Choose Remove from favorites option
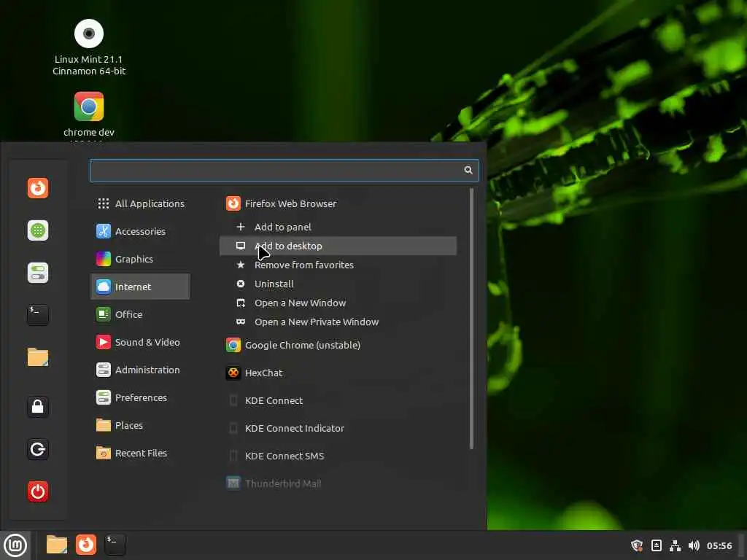The image size is (747, 560). (x=338, y=265)
